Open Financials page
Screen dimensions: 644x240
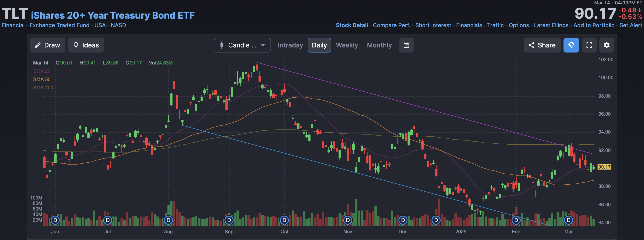tap(469, 25)
